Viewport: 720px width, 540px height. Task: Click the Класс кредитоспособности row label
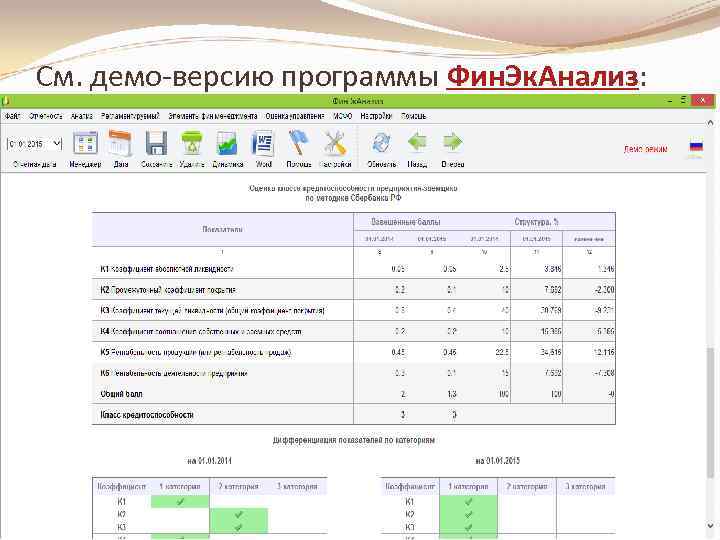click(147, 415)
